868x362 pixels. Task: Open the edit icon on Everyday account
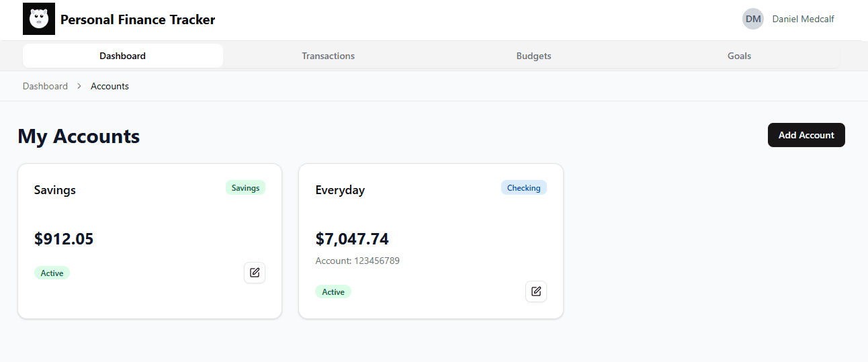click(536, 291)
